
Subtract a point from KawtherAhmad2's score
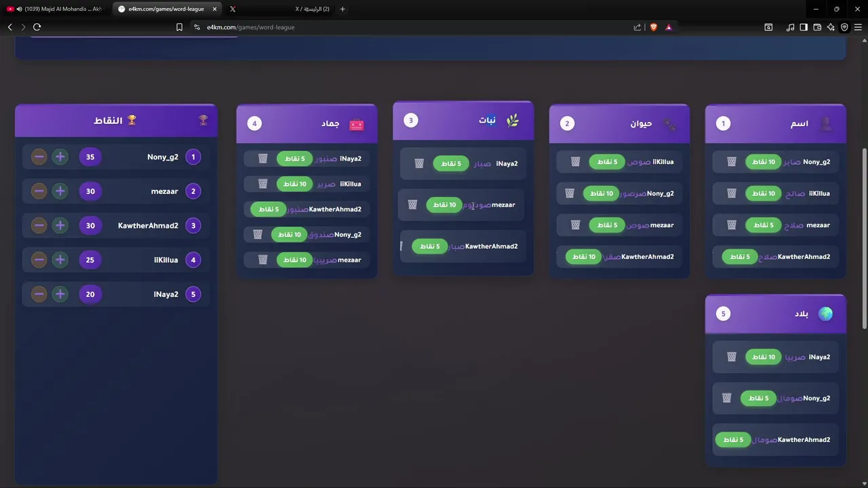click(39, 226)
